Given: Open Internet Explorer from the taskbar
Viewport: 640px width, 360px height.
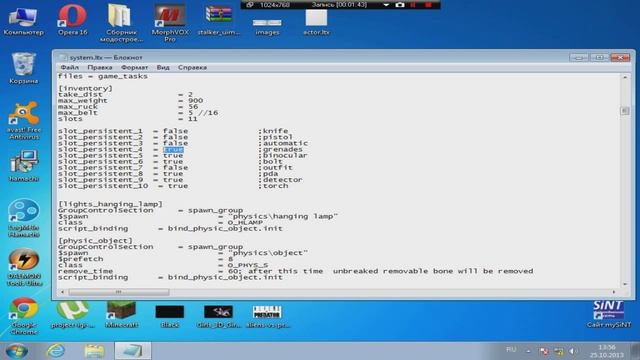Looking at the screenshot, I should click(x=56, y=351).
